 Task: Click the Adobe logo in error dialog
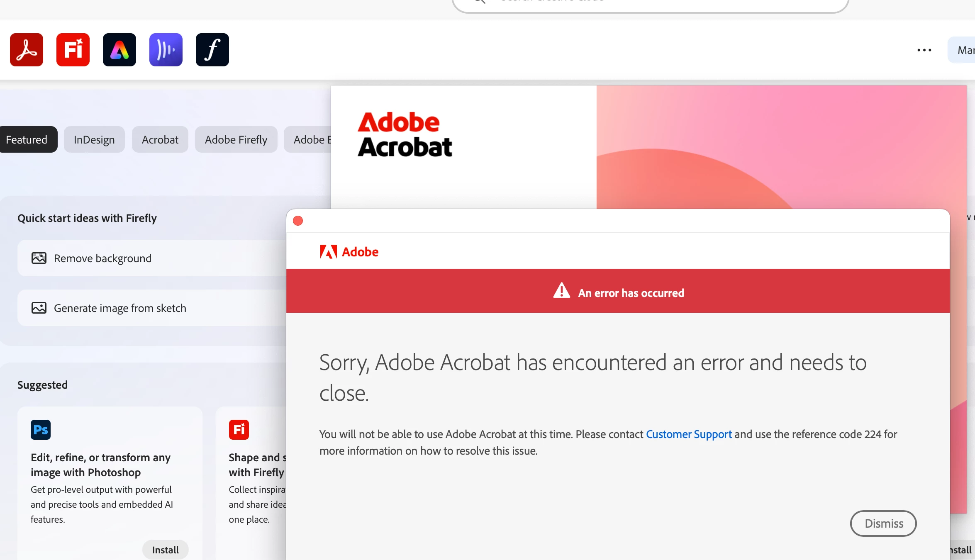[349, 252]
